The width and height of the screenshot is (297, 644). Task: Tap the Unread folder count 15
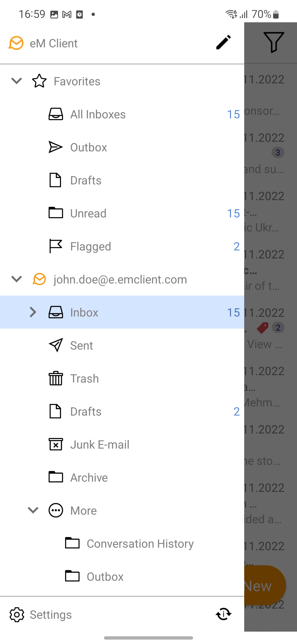click(233, 214)
